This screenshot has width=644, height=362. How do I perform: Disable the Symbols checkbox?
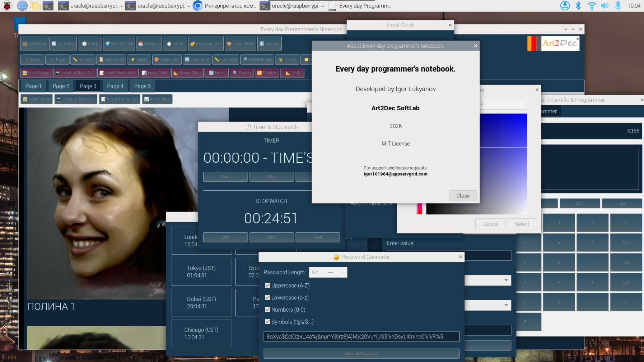[267, 322]
